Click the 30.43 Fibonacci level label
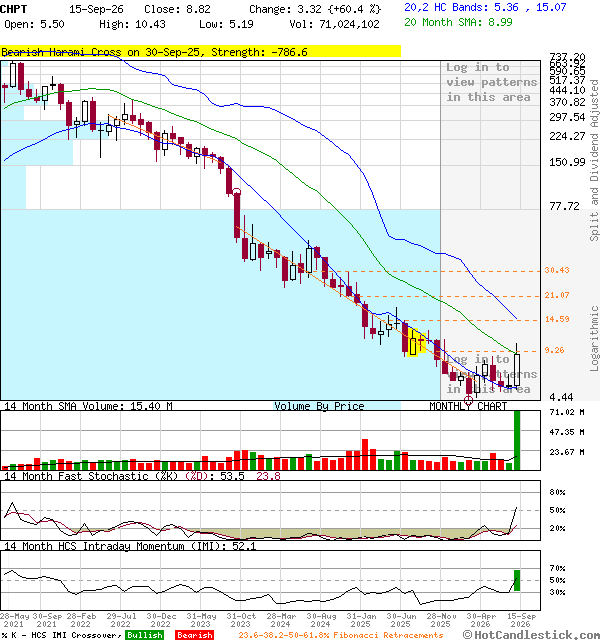This screenshot has height=640, width=600. point(557,270)
